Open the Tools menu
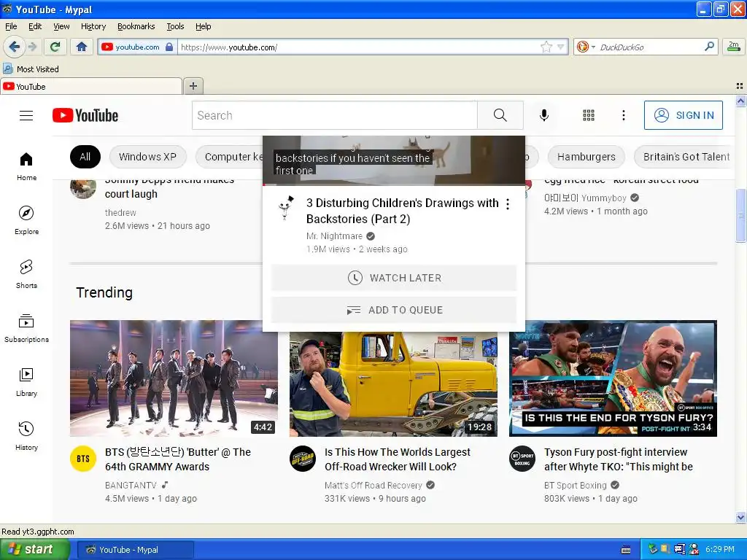The width and height of the screenshot is (747, 560). [175, 26]
